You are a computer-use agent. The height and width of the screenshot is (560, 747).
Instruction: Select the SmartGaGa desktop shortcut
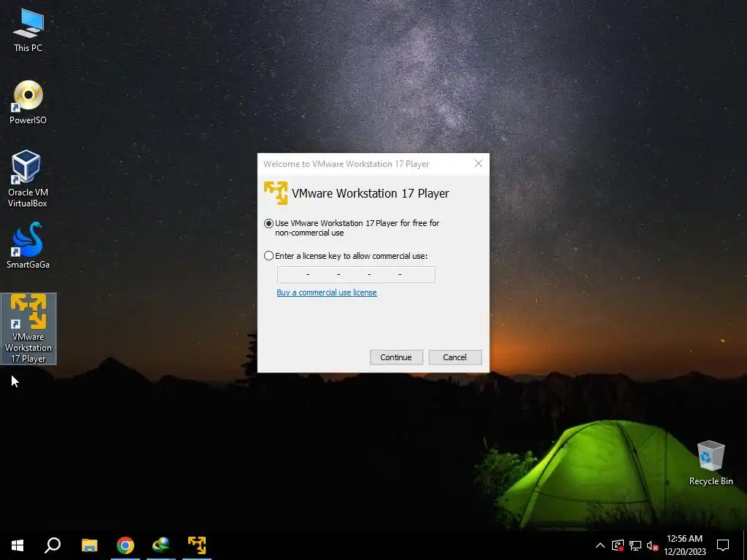(28, 246)
